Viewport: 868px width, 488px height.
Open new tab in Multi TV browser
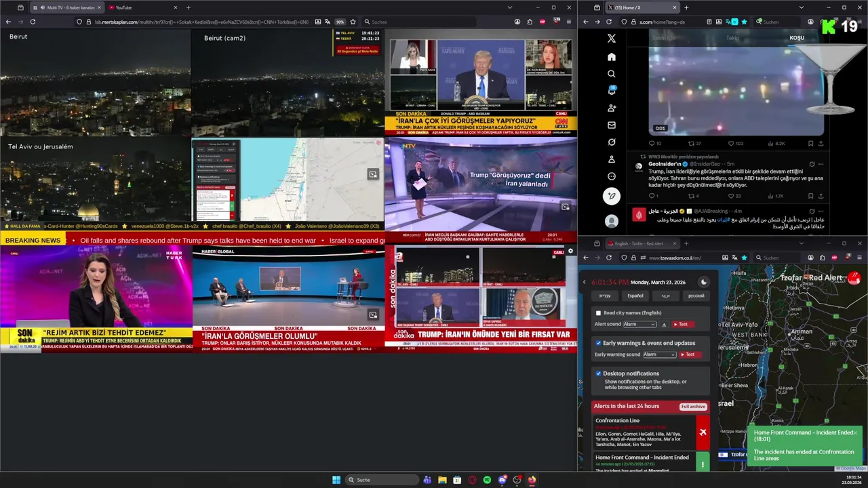pyautogui.click(x=188, y=7)
